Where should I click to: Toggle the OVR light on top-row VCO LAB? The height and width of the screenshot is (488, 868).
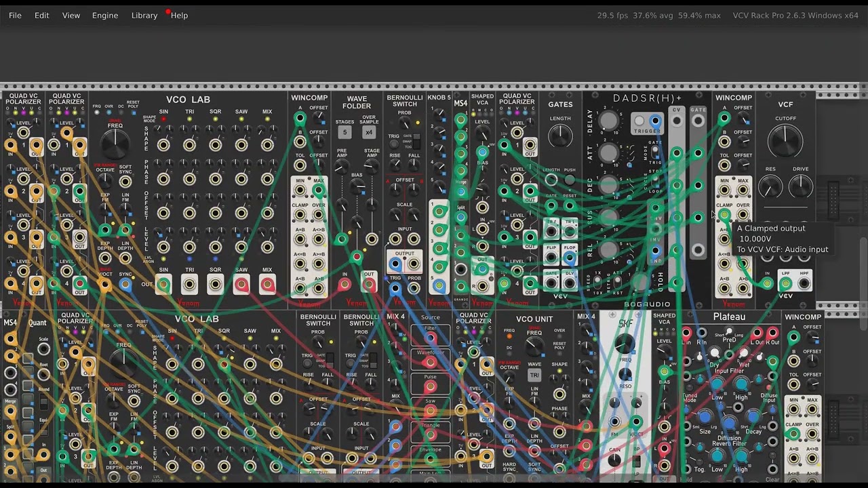108,112
